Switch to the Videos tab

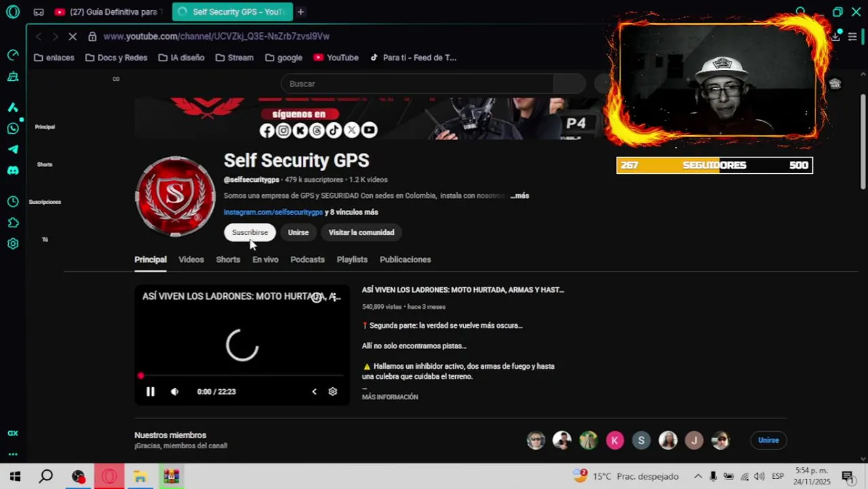[x=191, y=259]
